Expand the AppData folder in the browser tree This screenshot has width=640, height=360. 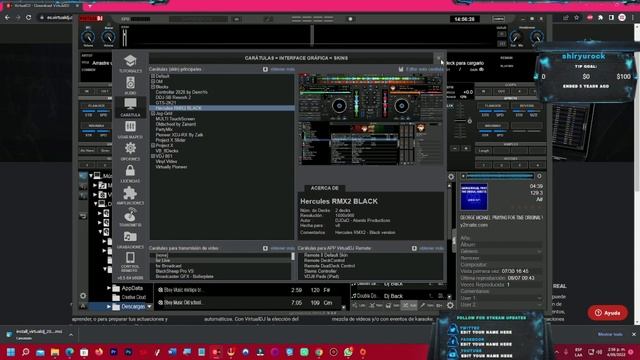pyautogui.click(x=109, y=288)
